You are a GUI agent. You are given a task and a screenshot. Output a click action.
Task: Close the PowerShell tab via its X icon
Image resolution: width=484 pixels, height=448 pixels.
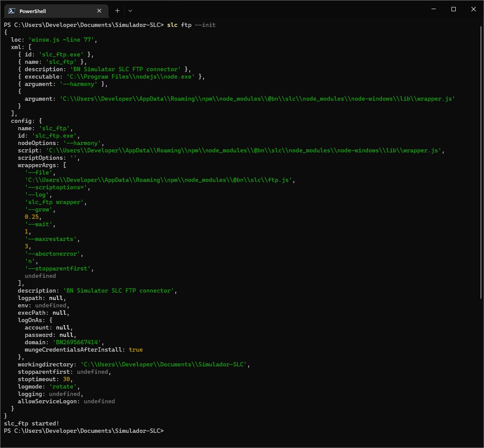tap(99, 11)
